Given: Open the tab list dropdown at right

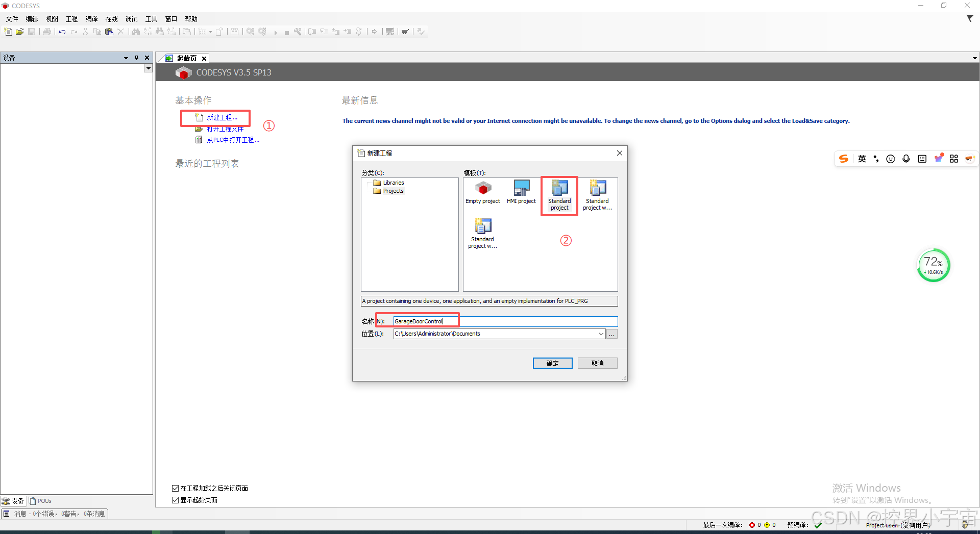Looking at the screenshot, I should click(974, 58).
